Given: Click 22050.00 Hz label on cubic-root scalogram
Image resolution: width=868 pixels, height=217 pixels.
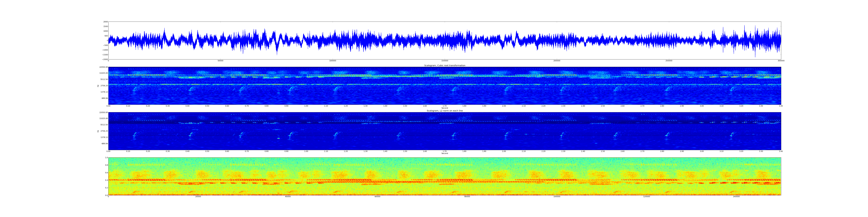Looking at the screenshot, I should [x=103, y=67].
